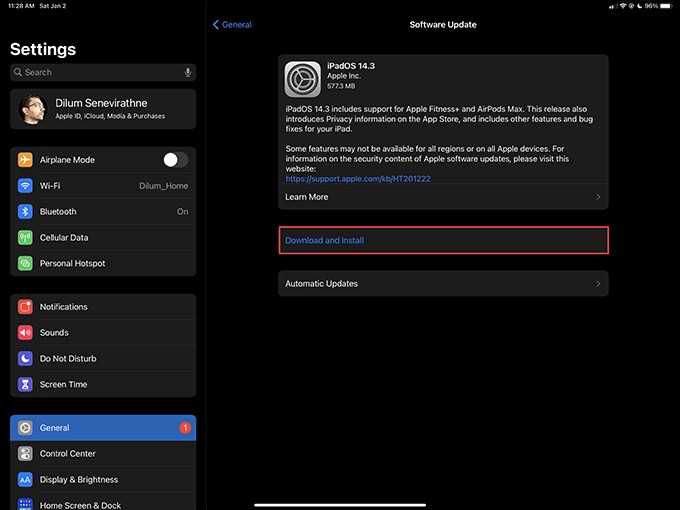Open the support.apple.com HT201222 link
The image size is (680, 510).
(x=358, y=179)
